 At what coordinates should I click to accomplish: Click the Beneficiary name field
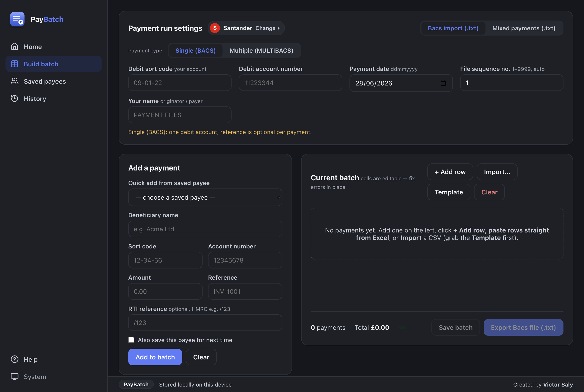205,229
